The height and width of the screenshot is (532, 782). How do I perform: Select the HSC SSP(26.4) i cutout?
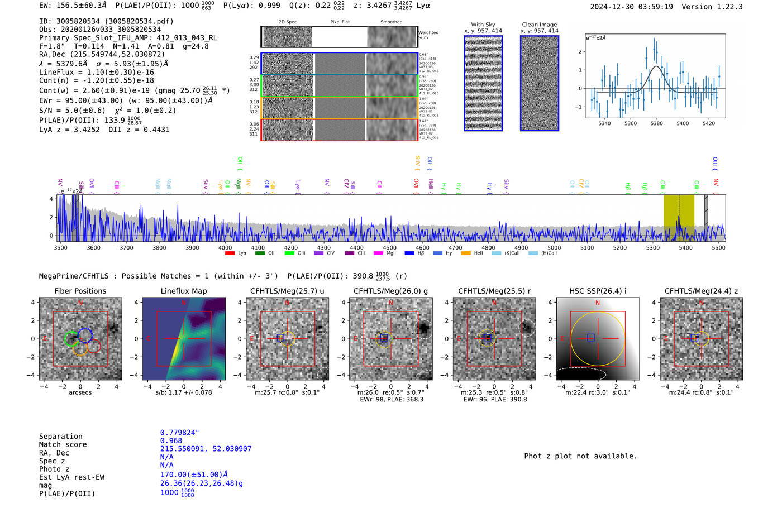click(598, 339)
